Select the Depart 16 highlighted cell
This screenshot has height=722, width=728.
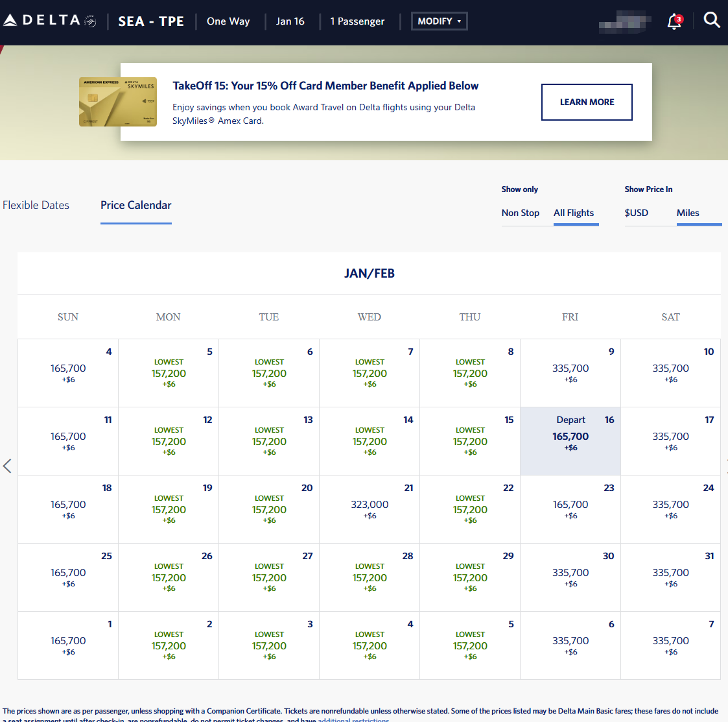tap(570, 441)
